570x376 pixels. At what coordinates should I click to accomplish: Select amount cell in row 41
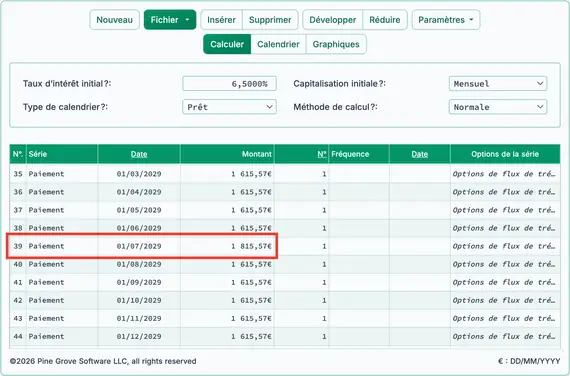(x=227, y=282)
